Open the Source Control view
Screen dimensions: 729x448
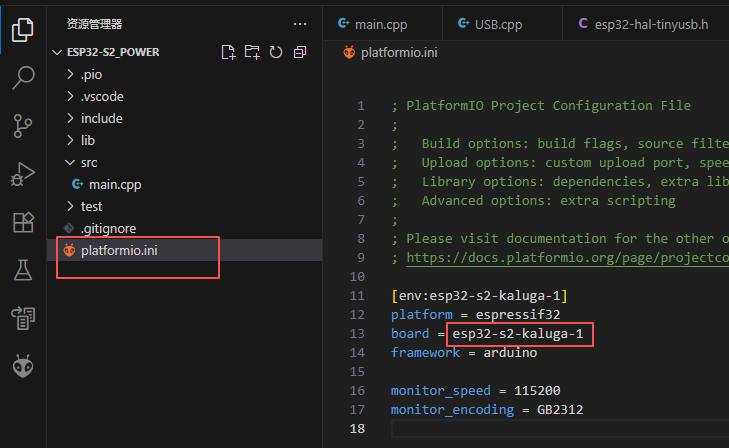(22, 126)
